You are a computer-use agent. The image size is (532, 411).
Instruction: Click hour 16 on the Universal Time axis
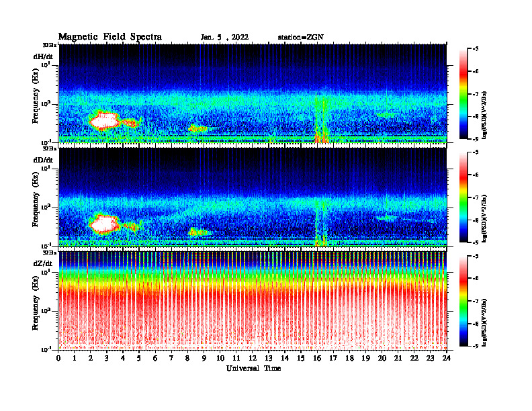[317, 358]
